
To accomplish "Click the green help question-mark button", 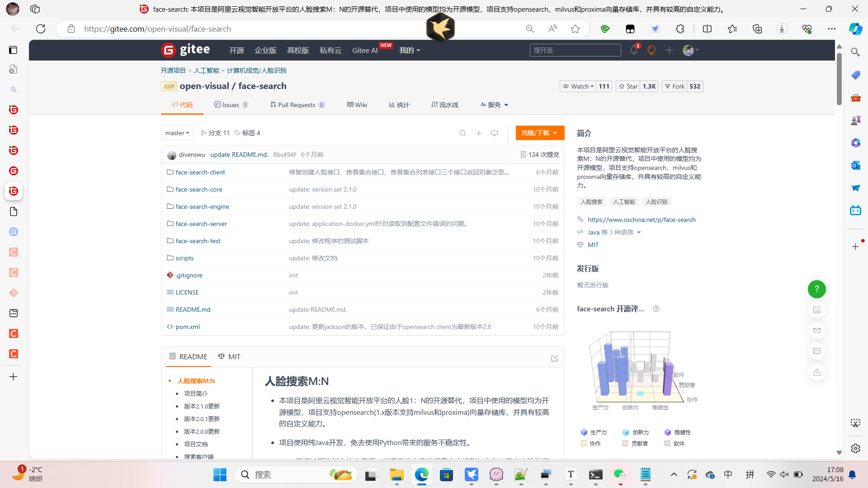I will click(x=816, y=289).
